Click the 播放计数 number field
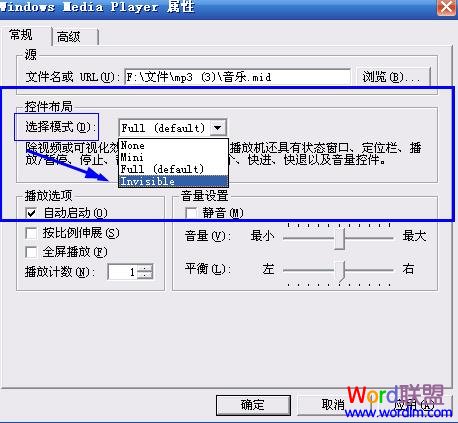 (123, 272)
